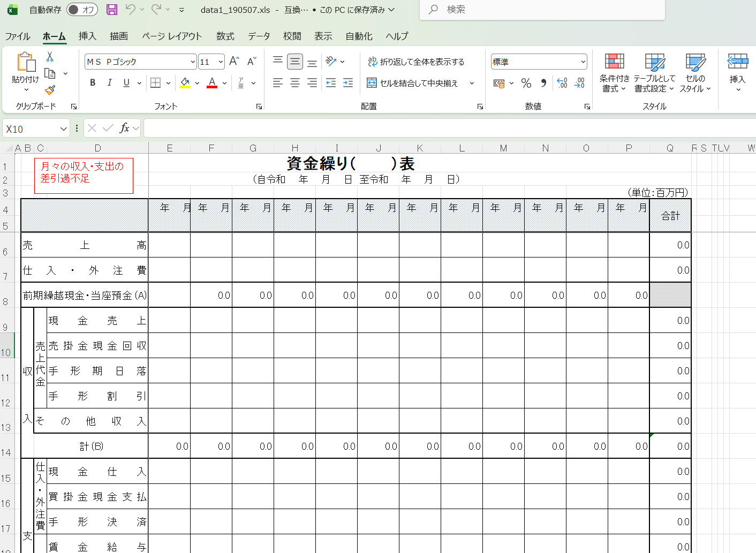Click 折り返して全体を表示する button
The width and height of the screenshot is (756, 553).
[416, 62]
